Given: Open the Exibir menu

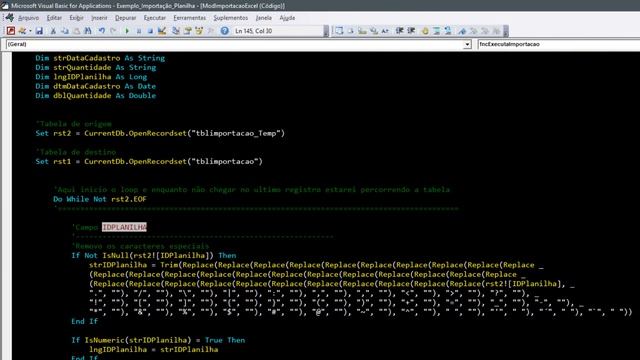Looking at the screenshot, I should coord(76,18).
